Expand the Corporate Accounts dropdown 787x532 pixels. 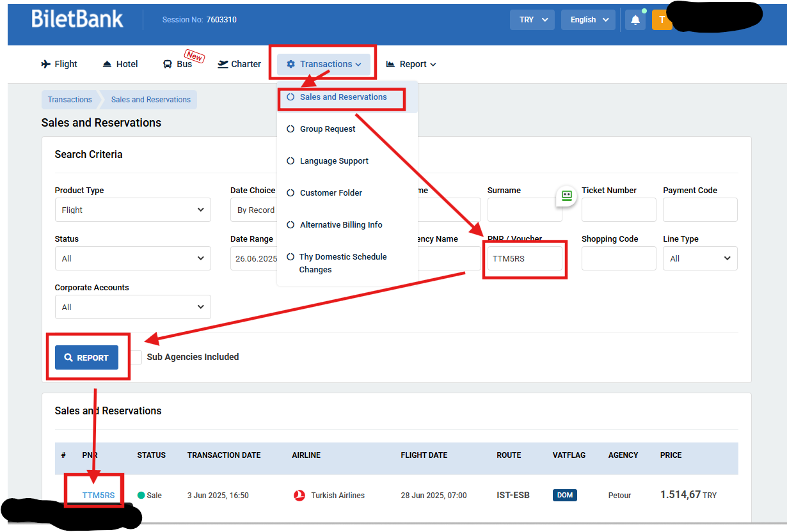coord(133,307)
